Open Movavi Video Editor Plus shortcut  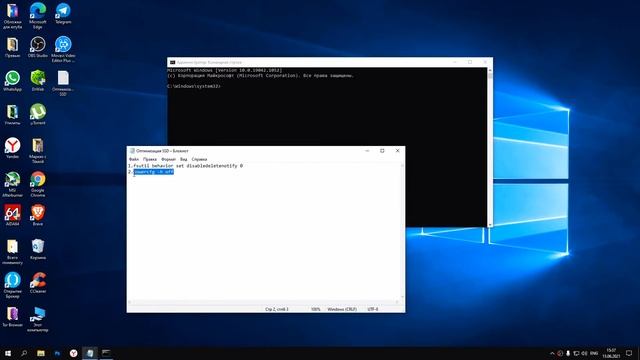click(x=63, y=49)
